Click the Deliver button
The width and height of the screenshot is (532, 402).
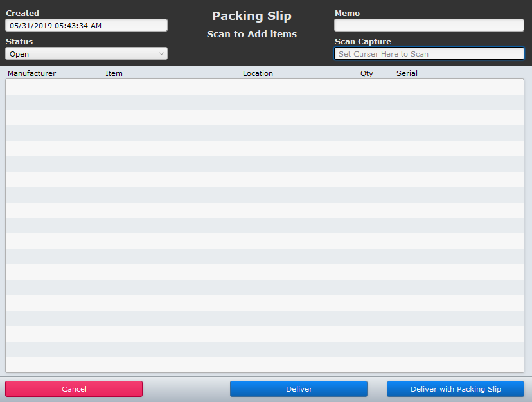(x=298, y=388)
